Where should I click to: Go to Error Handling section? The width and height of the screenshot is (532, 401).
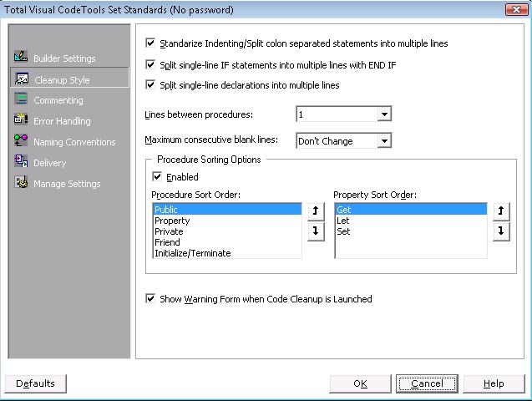pyautogui.click(x=62, y=121)
